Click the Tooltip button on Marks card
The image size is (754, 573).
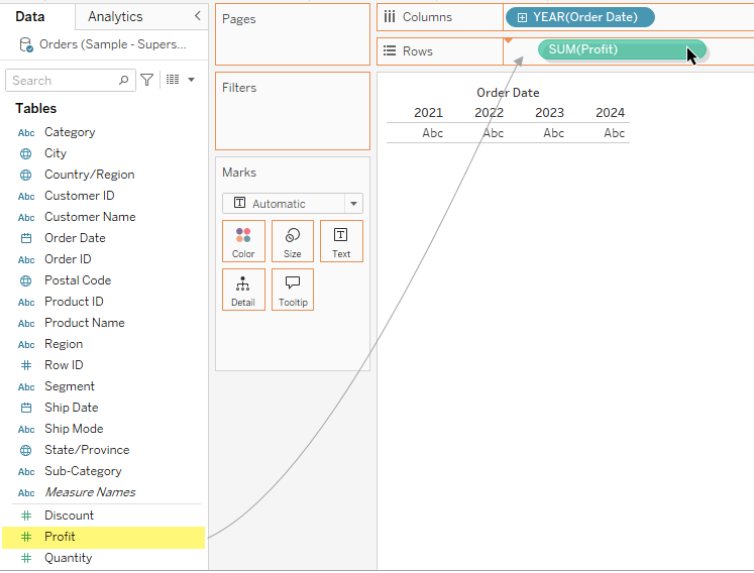pyautogui.click(x=292, y=289)
